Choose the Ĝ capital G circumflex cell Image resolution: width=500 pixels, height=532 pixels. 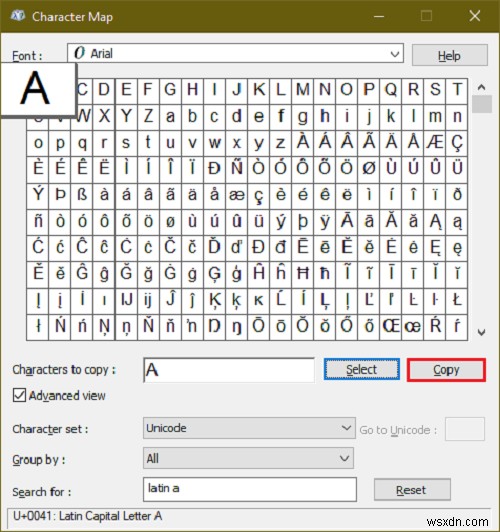point(82,274)
